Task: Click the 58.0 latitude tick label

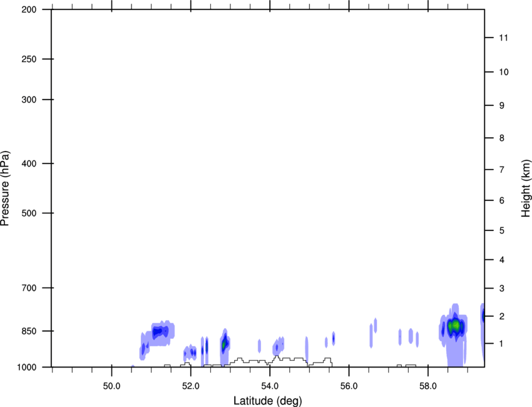Action: point(428,386)
